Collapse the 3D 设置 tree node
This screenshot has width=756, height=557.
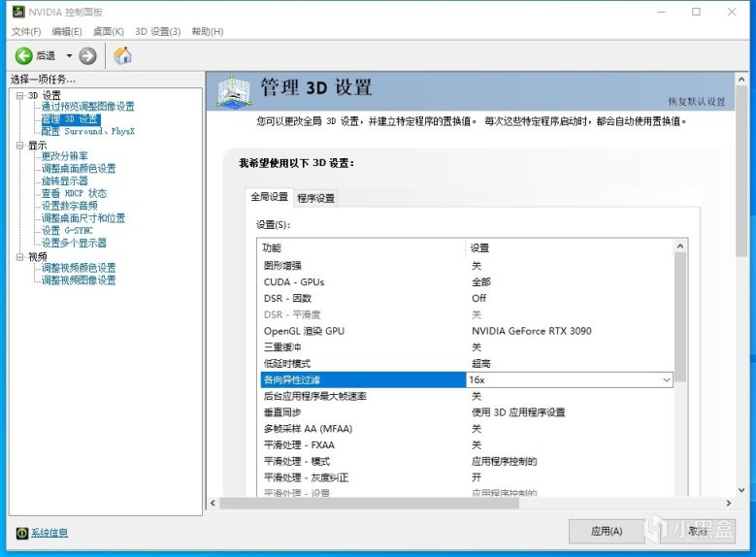click(x=19, y=95)
